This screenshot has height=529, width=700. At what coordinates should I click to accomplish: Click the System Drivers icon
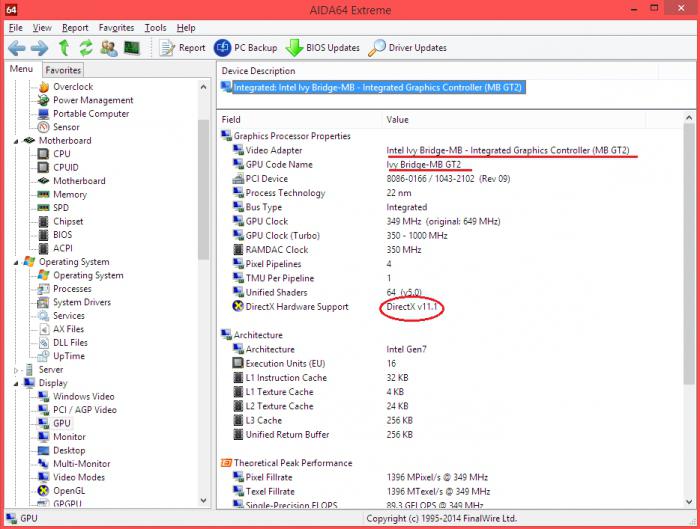(43, 302)
